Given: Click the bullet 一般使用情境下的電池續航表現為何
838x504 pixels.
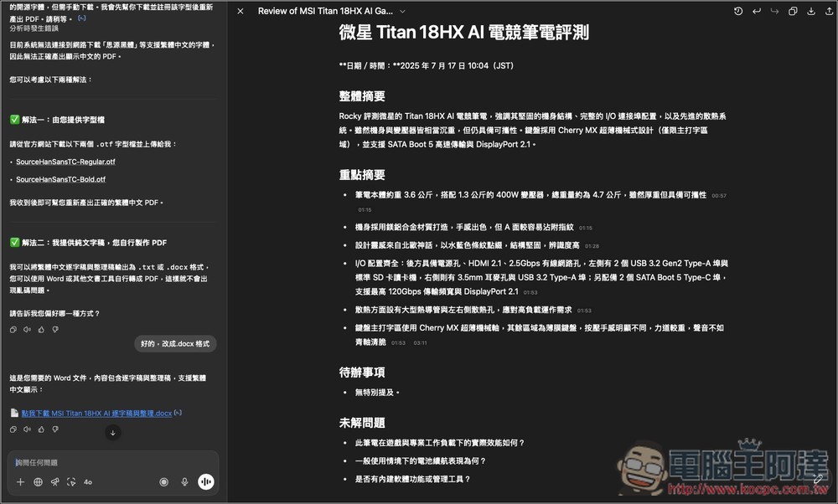Looking at the screenshot, I should 421,461.
